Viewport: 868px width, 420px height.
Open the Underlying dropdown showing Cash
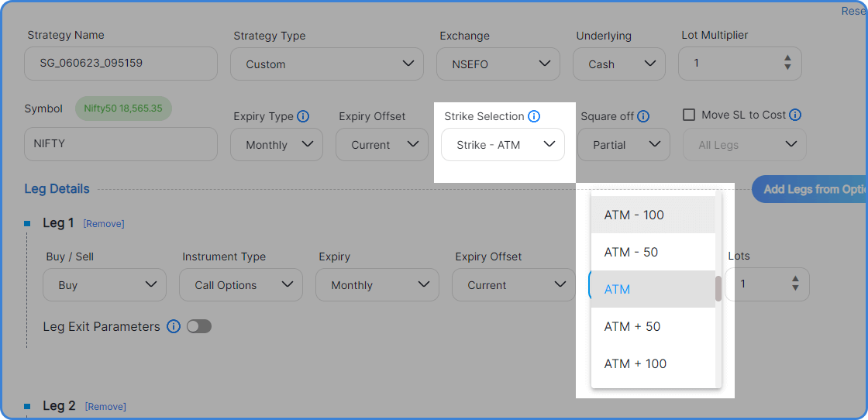(619, 64)
